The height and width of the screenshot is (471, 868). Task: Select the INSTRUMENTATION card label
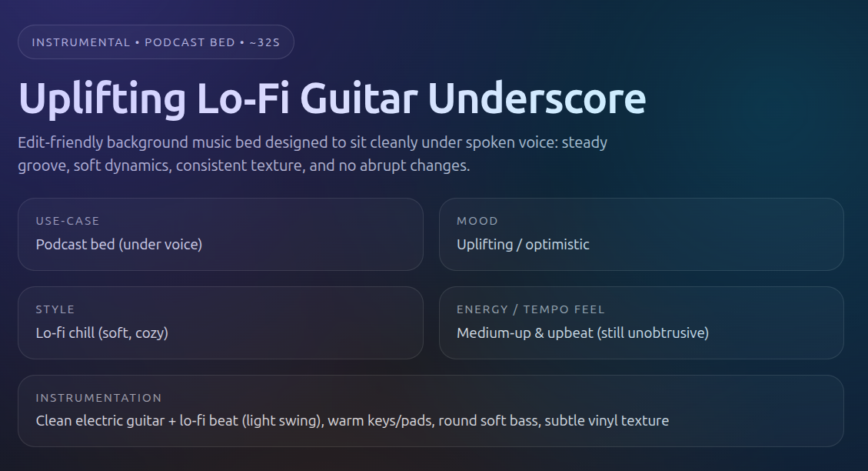(x=98, y=398)
